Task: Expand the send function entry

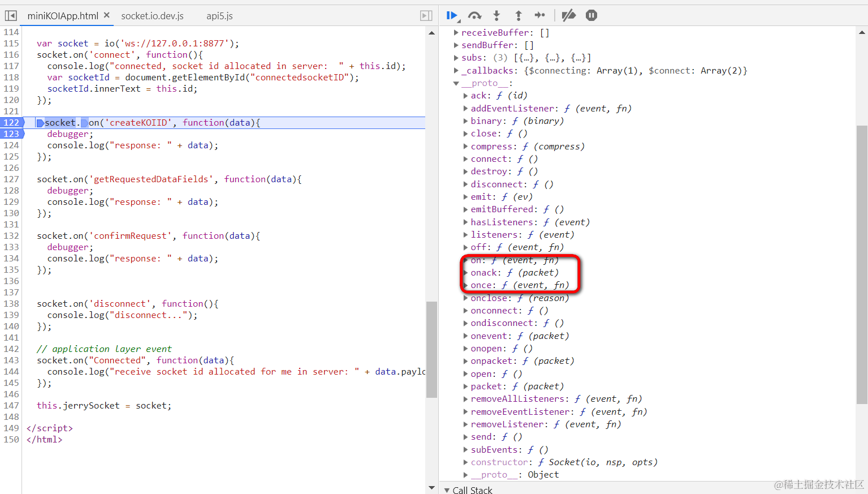Action: (465, 437)
